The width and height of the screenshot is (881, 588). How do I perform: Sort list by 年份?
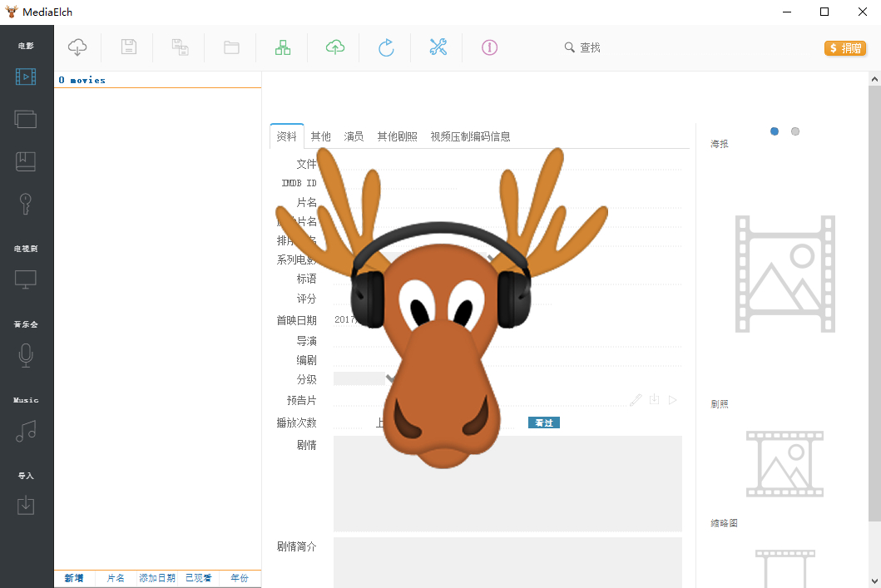(x=240, y=578)
